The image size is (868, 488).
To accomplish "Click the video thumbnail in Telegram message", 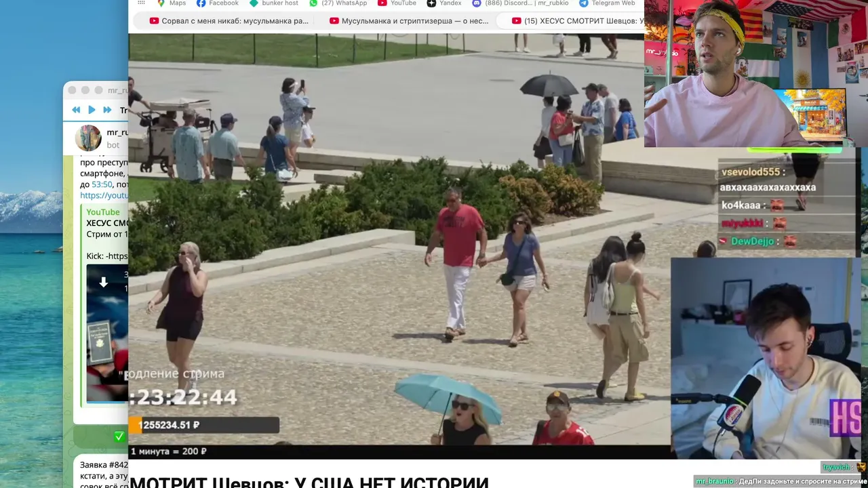I will pyautogui.click(x=107, y=333).
